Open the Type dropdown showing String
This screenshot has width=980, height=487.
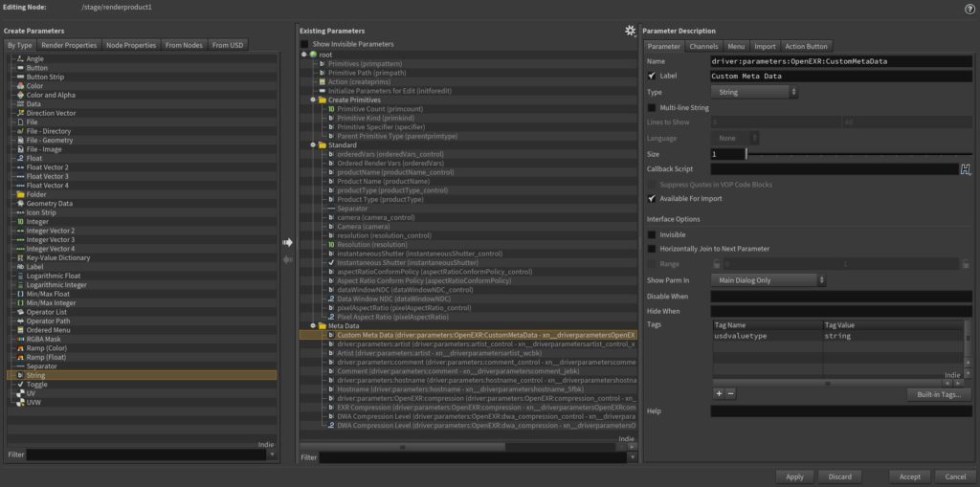754,92
